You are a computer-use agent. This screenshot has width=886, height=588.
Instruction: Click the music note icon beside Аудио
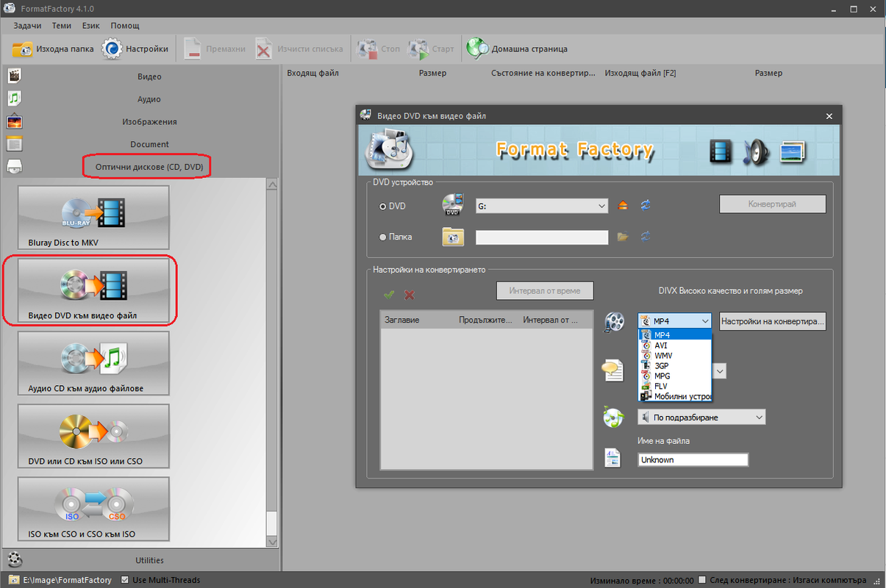coord(15,98)
